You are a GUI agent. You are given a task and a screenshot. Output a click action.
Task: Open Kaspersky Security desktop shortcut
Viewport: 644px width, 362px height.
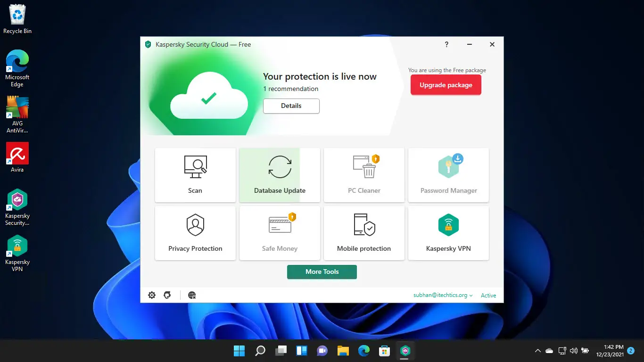coord(17,207)
